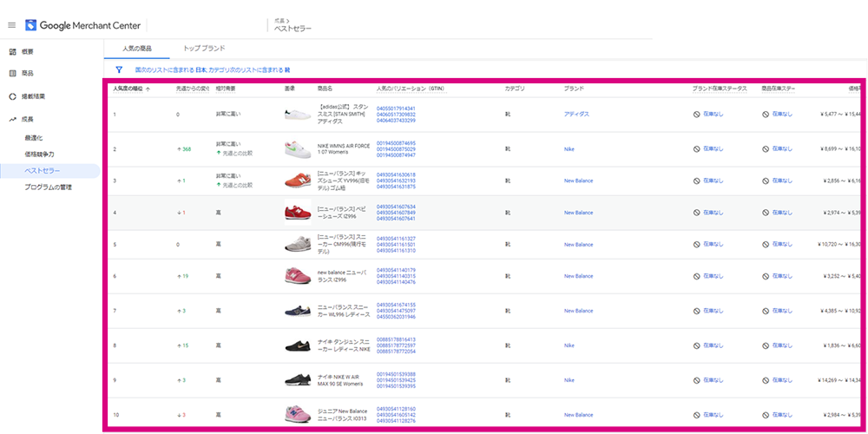Open New Balance brand link in rank 3 row
Viewport: 868px width, 434px height.
pos(578,181)
